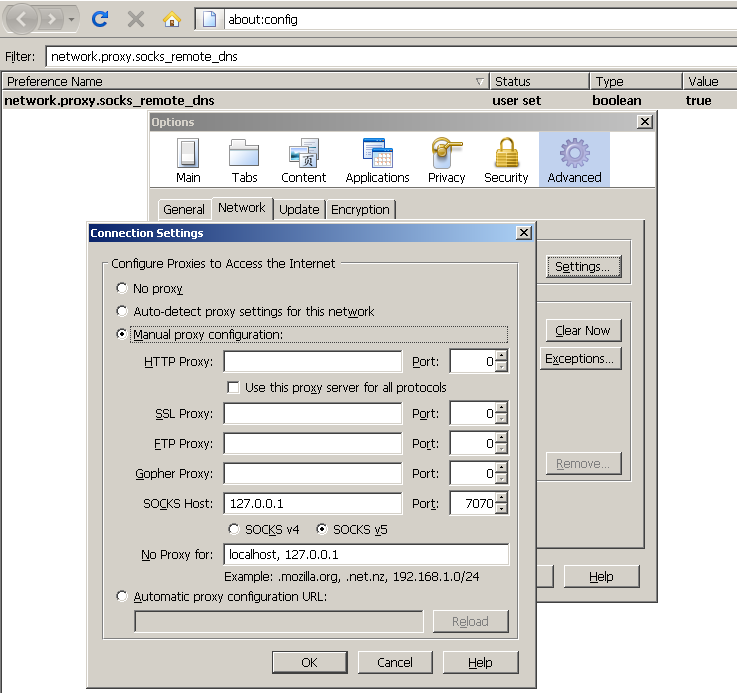
Task: Switch to the General tab
Action: pyautogui.click(x=184, y=209)
